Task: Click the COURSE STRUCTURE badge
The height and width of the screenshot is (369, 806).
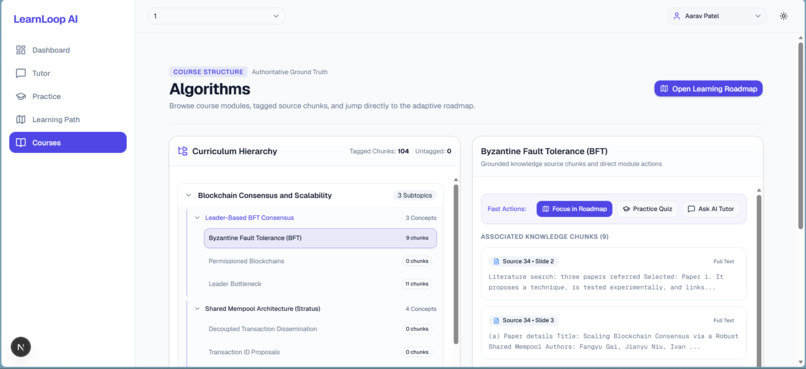Action: 208,72
